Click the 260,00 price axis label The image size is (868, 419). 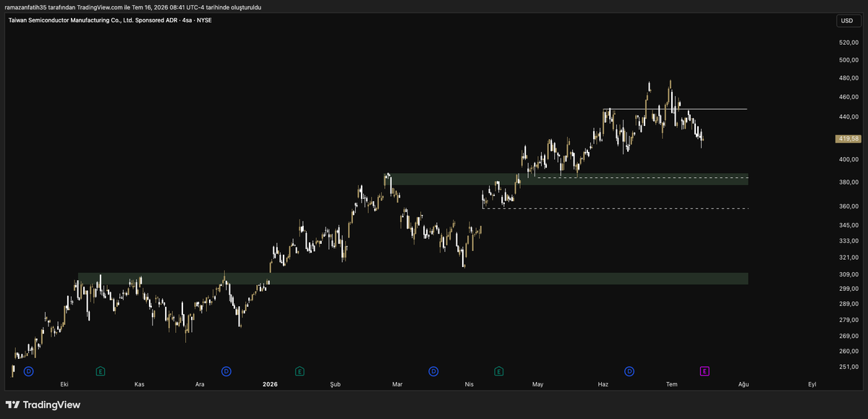point(848,351)
